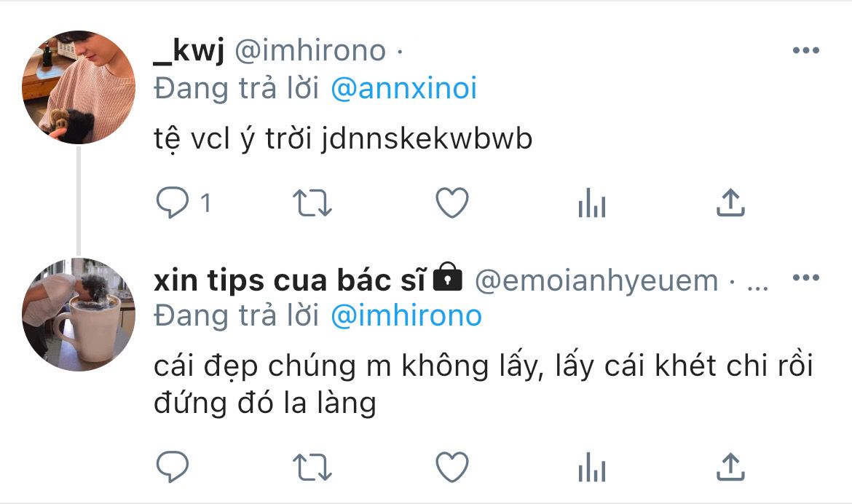Like the tweet by @emoianhyeuem
The width and height of the screenshot is (852, 504).
point(452,467)
